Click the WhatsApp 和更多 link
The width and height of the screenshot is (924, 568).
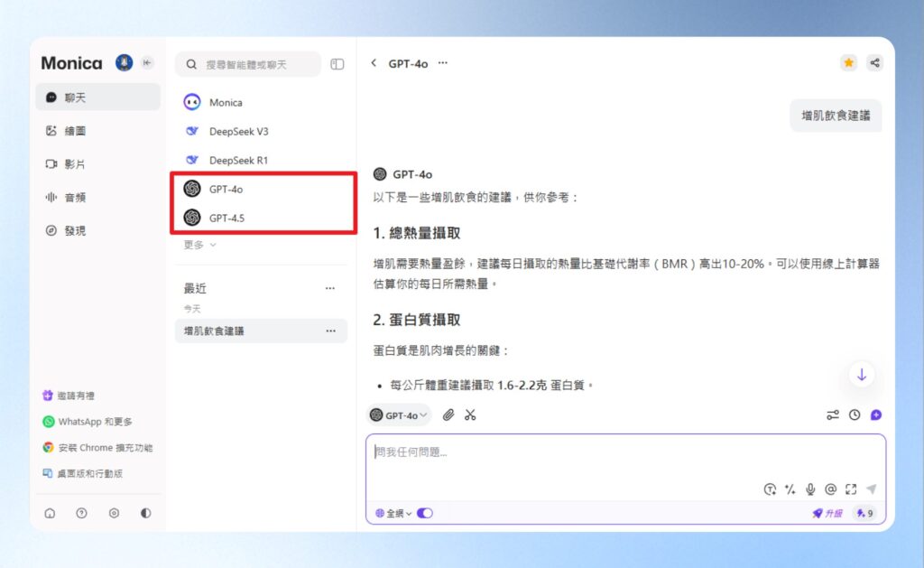pyautogui.click(x=88, y=422)
